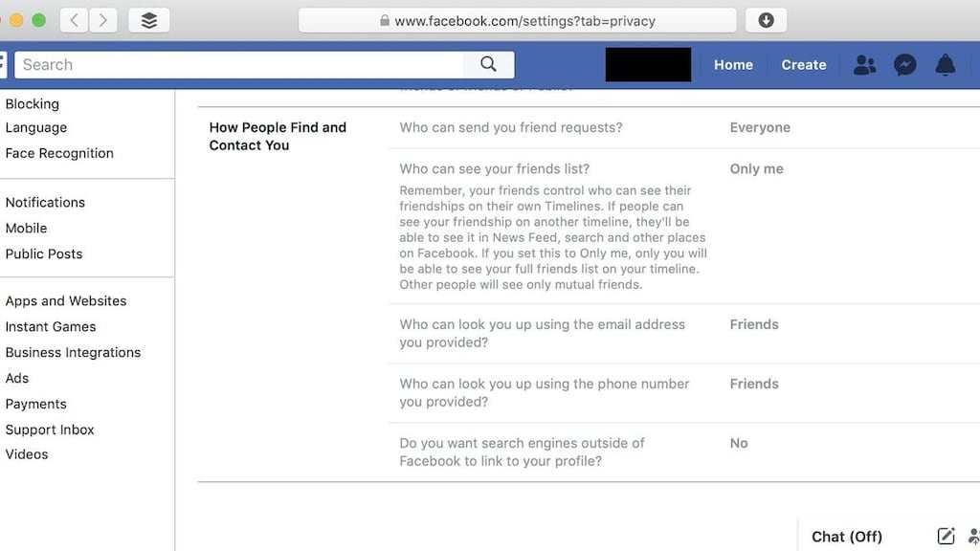Click the browser back arrow
The image size is (980, 551).
tap(74, 19)
